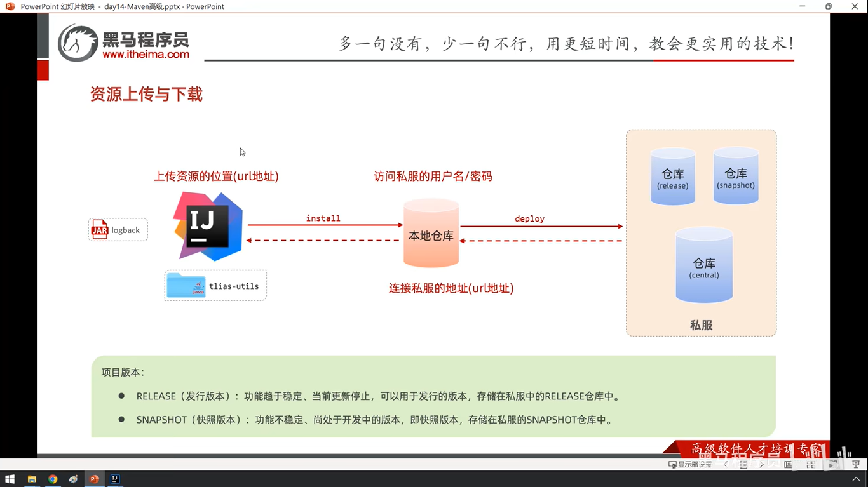
Task: Click the deploy arrow label
Action: click(x=530, y=218)
